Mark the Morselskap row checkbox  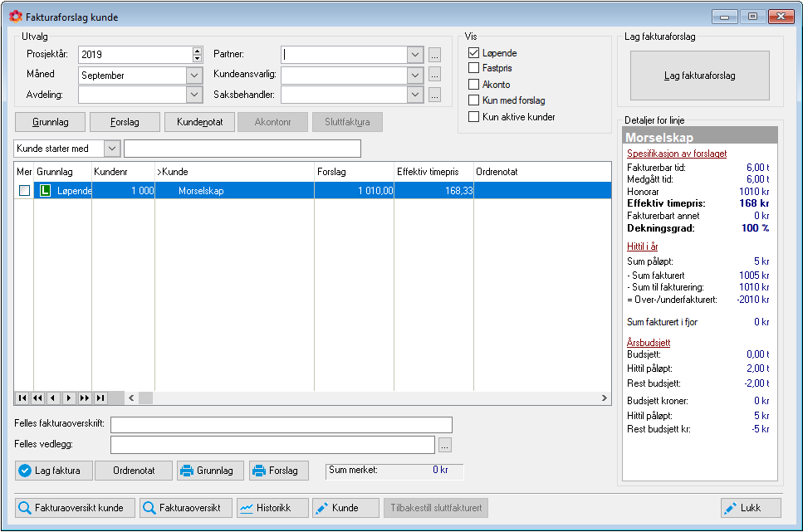pos(25,191)
